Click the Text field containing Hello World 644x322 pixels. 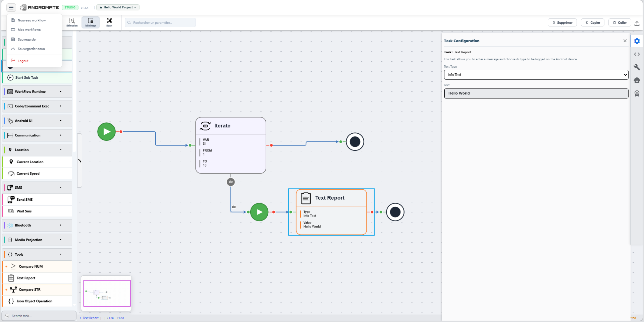pos(536,93)
